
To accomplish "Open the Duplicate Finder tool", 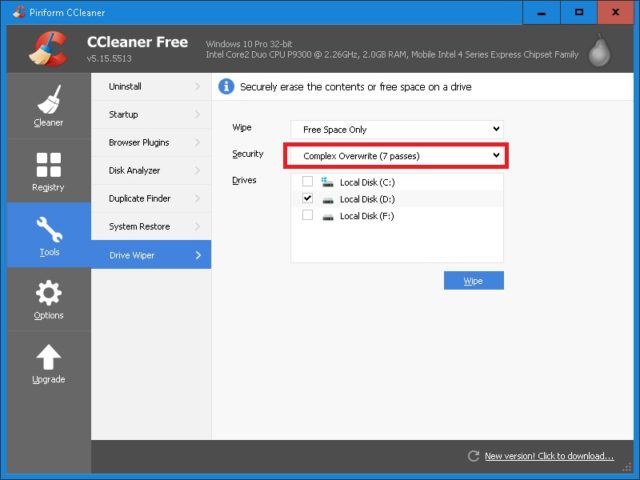I will pyautogui.click(x=151, y=198).
